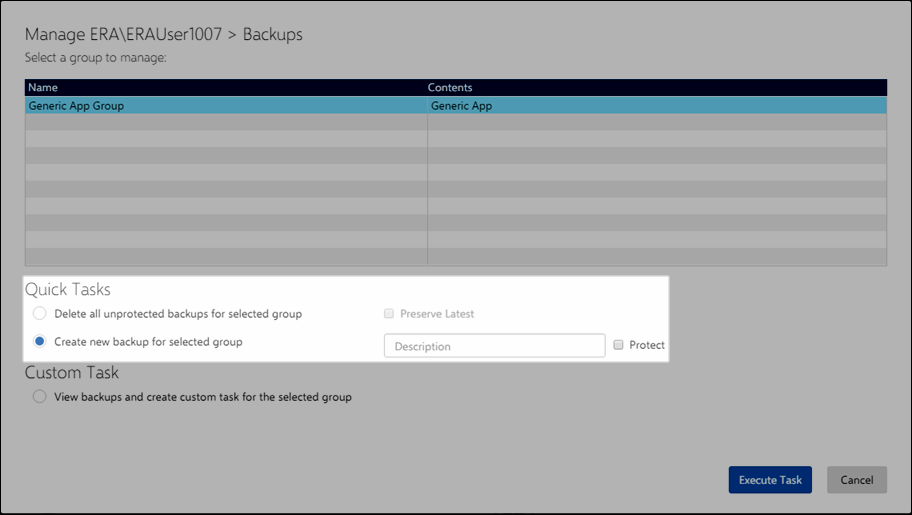Click the last empty row in the group table

coord(226,257)
